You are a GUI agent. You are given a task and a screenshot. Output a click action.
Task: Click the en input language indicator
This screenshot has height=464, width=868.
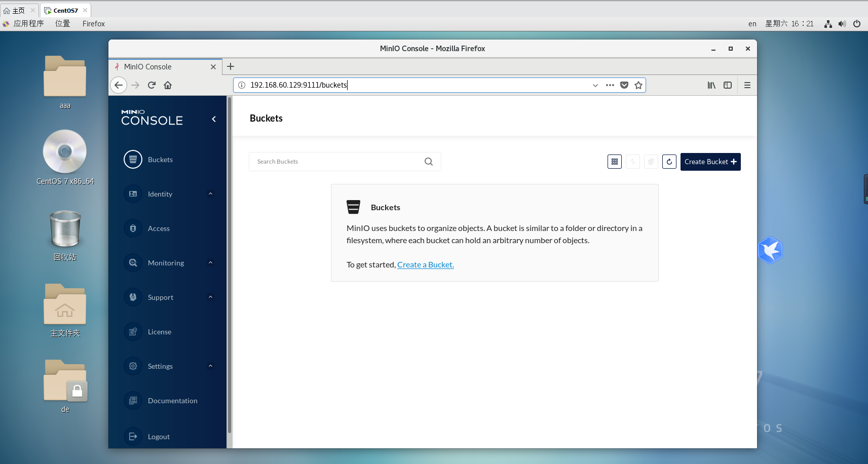click(x=752, y=24)
